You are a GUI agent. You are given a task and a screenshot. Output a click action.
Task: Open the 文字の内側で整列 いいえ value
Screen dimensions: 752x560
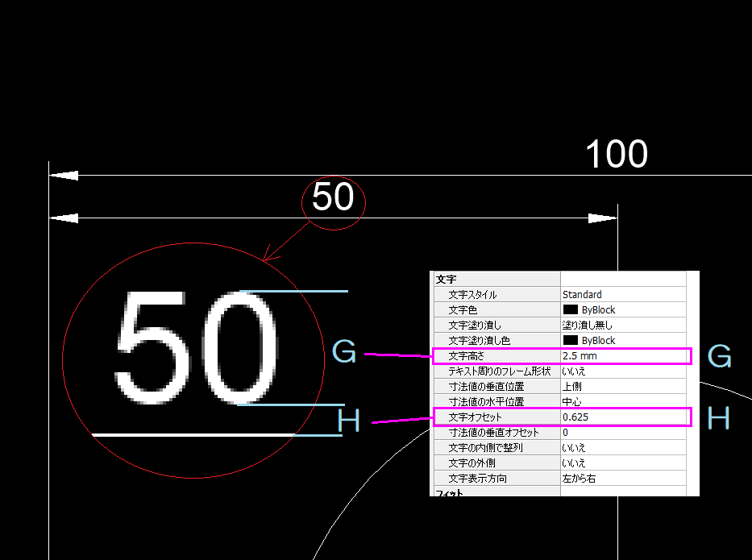[574, 448]
